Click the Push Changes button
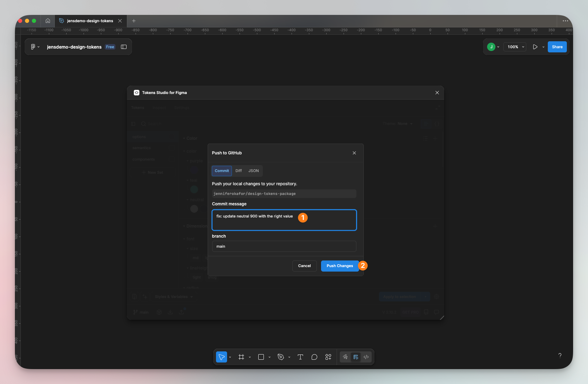 [340, 266]
